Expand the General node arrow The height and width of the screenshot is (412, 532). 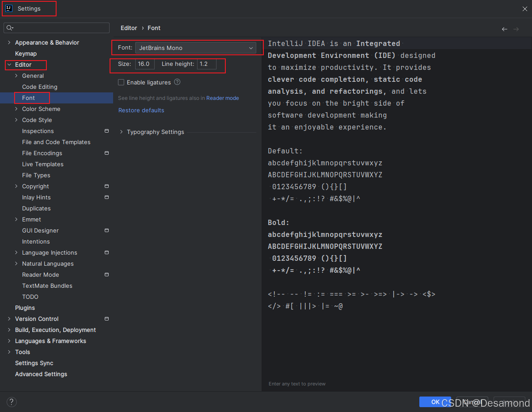coord(16,76)
